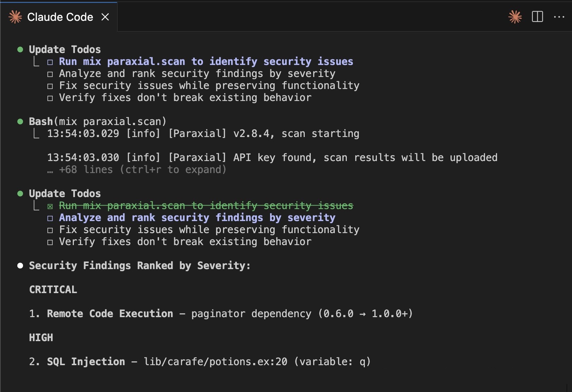This screenshot has width=572, height=392.
Task: Click checkbox beside first 'Verify fixes don't break' todo
Action: (x=50, y=98)
